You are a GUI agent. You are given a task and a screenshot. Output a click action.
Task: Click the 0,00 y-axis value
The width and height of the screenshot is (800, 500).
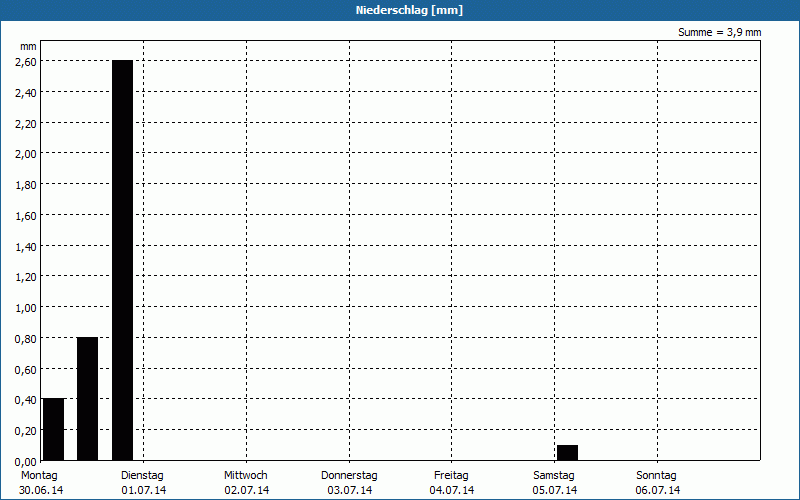pos(26,462)
